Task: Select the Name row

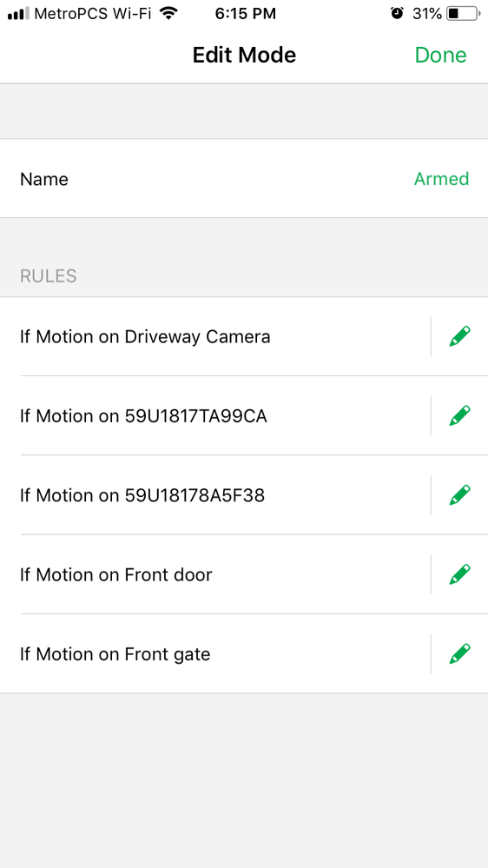Action: point(244,178)
